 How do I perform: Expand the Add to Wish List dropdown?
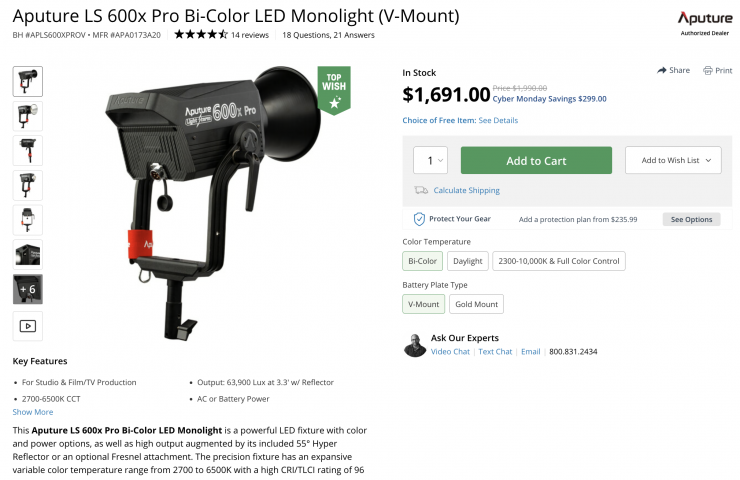[x=672, y=160]
